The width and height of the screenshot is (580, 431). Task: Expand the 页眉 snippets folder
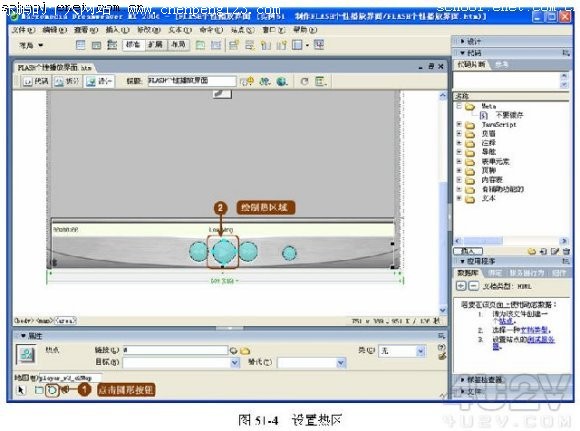point(459,134)
